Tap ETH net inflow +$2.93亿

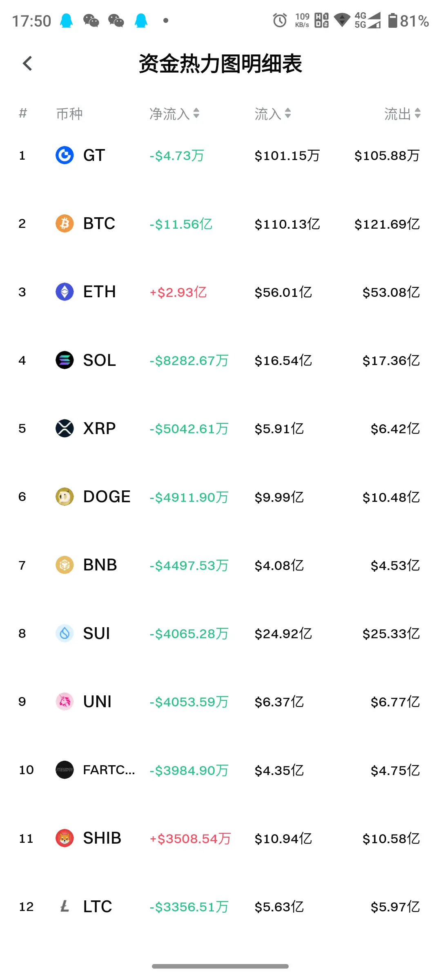pos(178,292)
